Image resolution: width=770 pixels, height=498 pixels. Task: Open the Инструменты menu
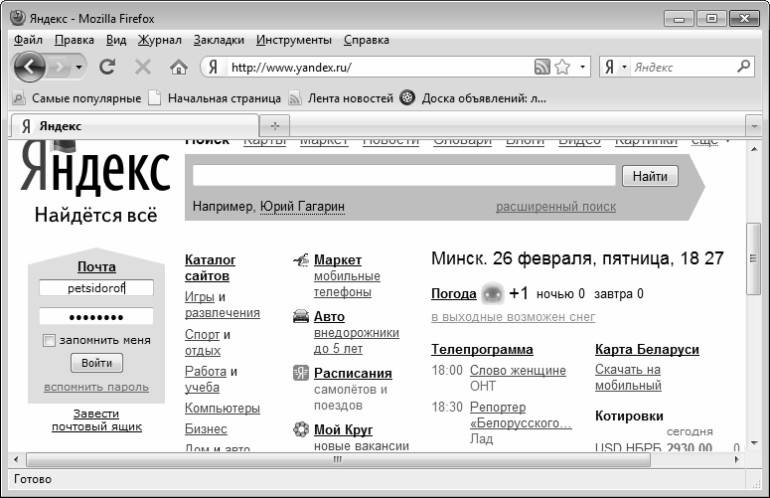(x=293, y=40)
